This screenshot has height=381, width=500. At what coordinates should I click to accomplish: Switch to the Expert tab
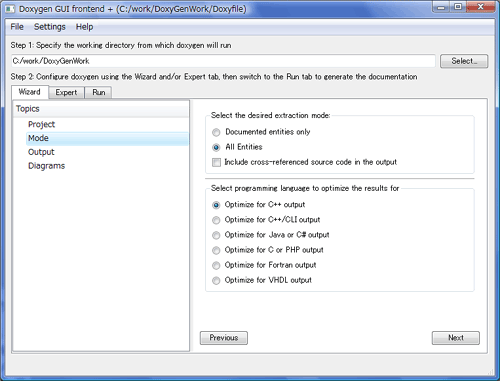point(66,92)
